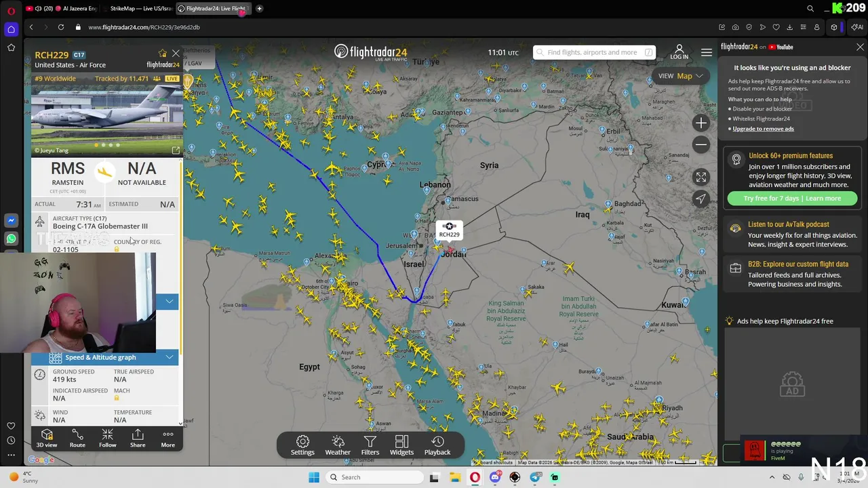Expand the blue collapsed section chevron

pyautogui.click(x=169, y=301)
